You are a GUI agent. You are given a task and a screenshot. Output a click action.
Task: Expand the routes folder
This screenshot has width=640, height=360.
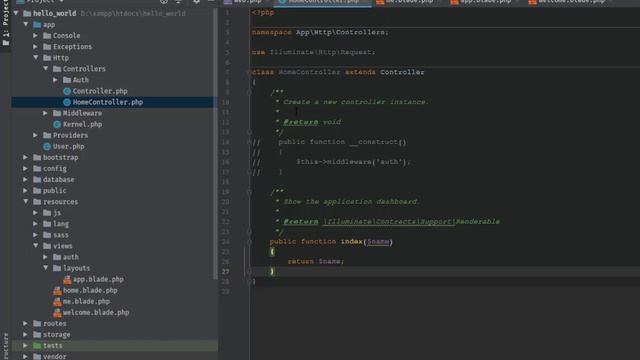point(26,323)
